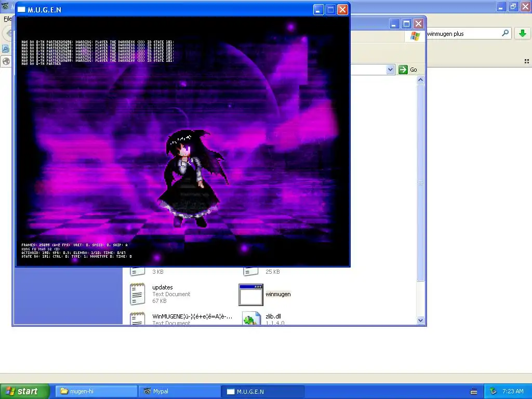Maximize the mugen-hi Explorer window
Screen dimensions: 532x399
click(x=406, y=24)
